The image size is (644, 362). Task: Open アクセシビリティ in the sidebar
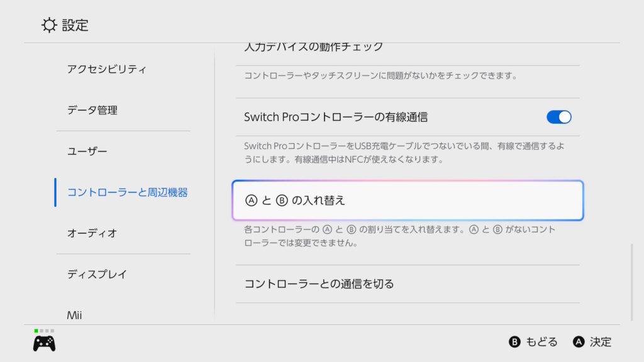[x=106, y=69]
